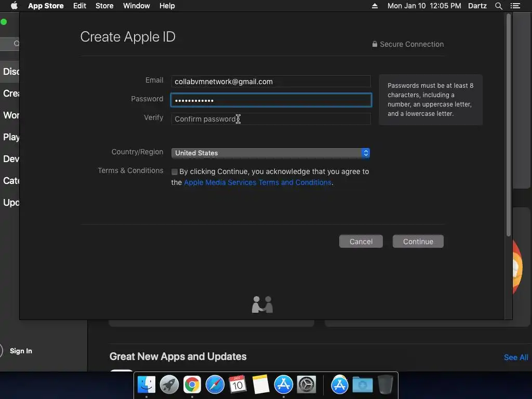The image size is (532, 399).
Task: Click the date and time in menu bar
Action: 424,6
